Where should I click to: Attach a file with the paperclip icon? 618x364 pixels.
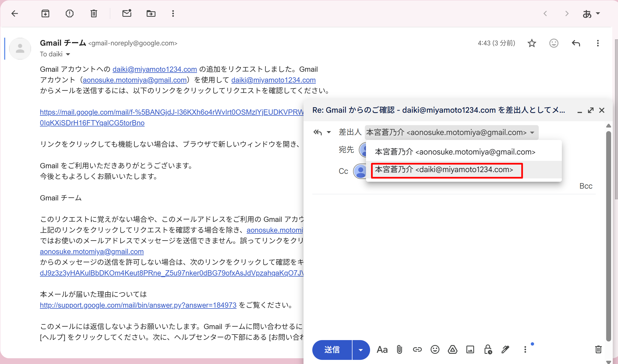(x=400, y=349)
